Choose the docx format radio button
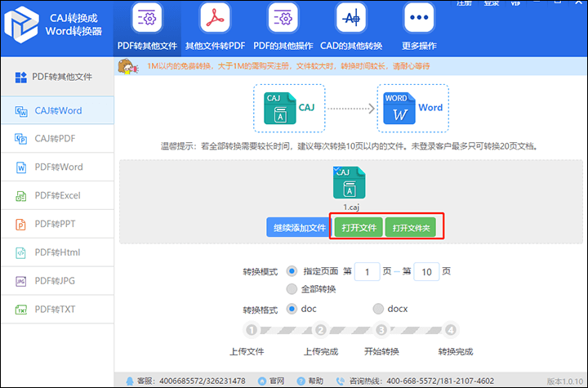The width and height of the screenshot is (588, 388). click(x=378, y=309)
